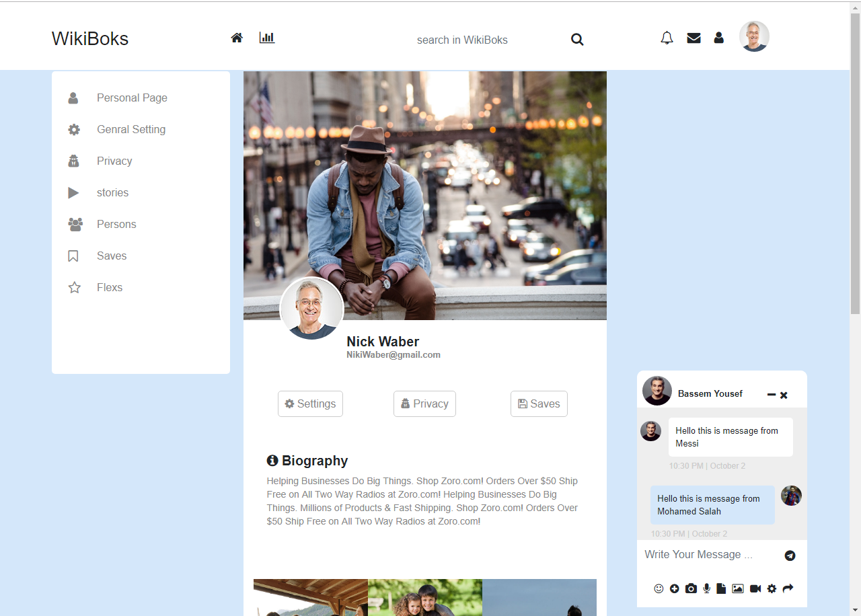Attach a file using the document icon
The height and width of the screenshot is (616, 861).
point(721,588)
